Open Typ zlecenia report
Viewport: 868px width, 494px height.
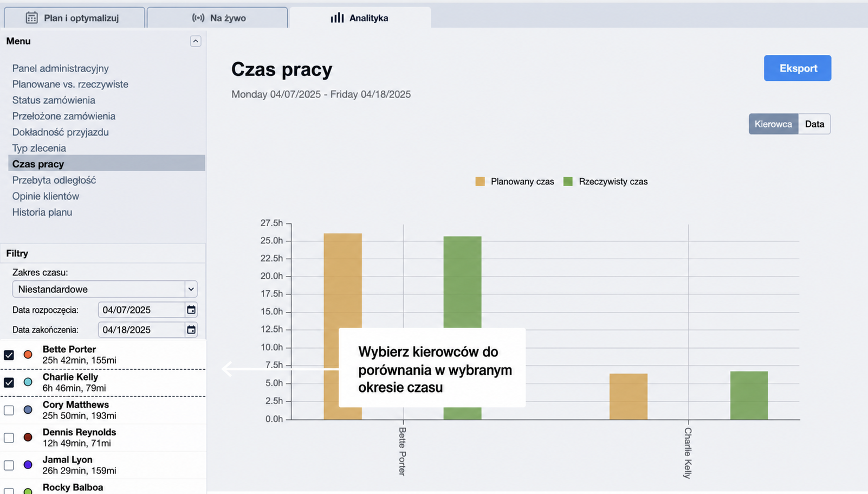[x=39, y=148]
